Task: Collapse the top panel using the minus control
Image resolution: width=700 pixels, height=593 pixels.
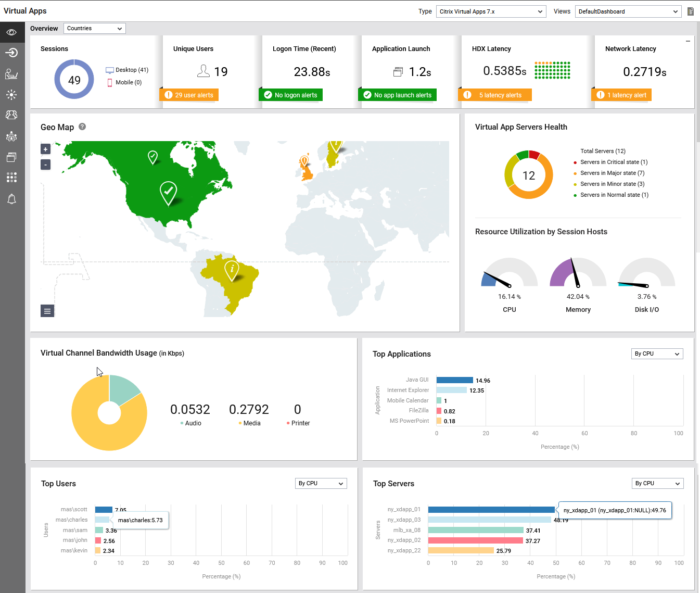Action: tap(688, 41)
